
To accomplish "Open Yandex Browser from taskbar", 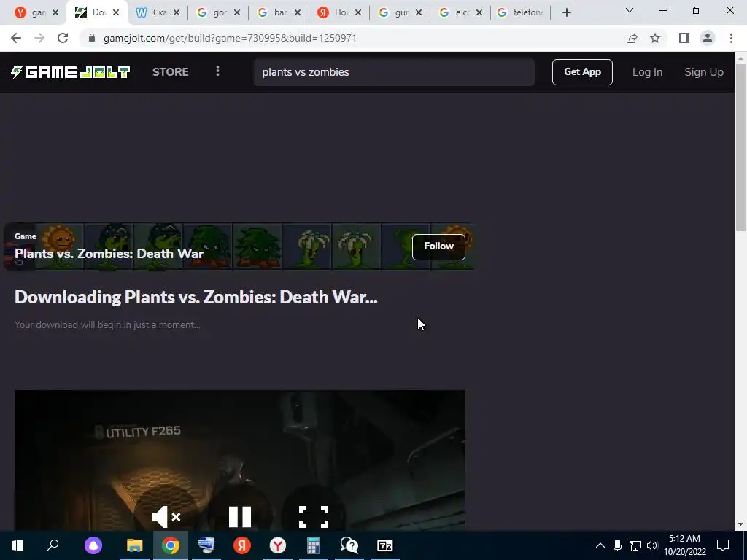I will [278, 545].
